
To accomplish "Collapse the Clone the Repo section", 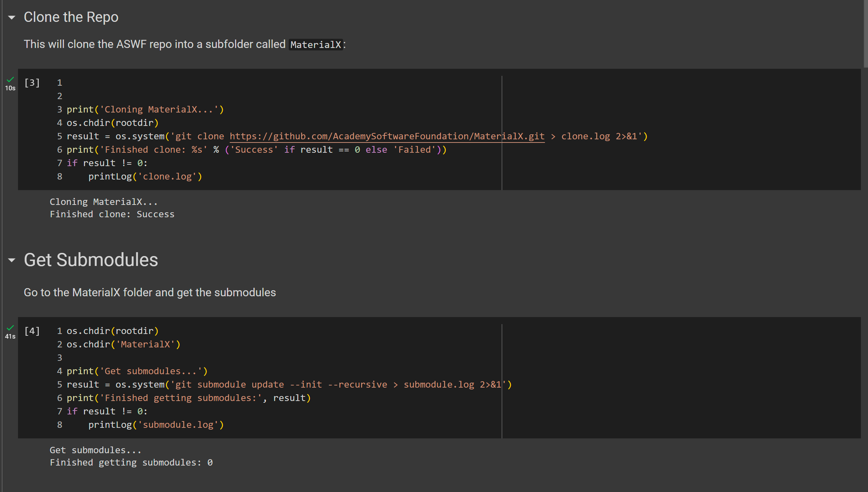I will click(x=12, y=17).
